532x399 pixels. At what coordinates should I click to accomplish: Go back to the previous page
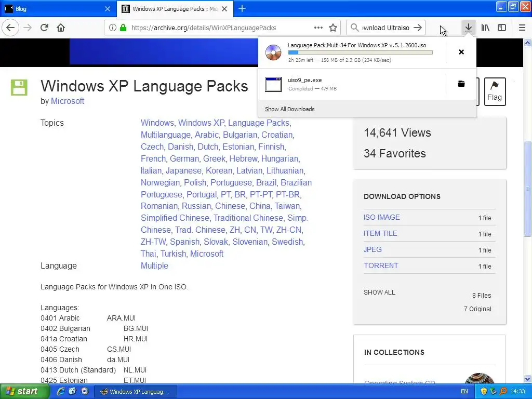[x=10, y=28]
